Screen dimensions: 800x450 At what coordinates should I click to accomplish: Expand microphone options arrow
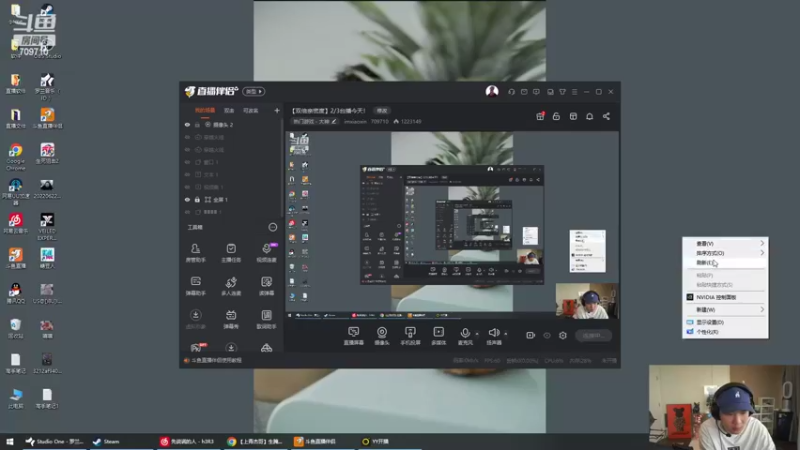[477, 334]
